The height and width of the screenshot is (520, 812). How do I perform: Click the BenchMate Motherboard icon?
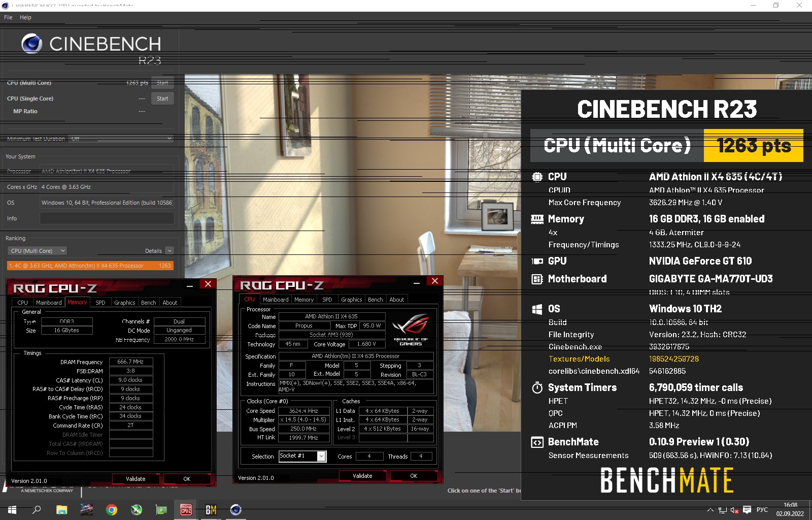click(537, 279)
